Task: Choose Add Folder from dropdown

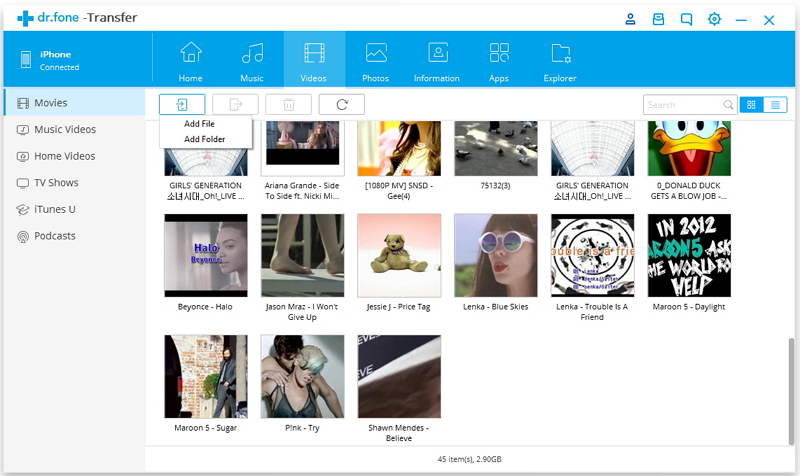Action: pyautogui.click(x=205, y=139)
